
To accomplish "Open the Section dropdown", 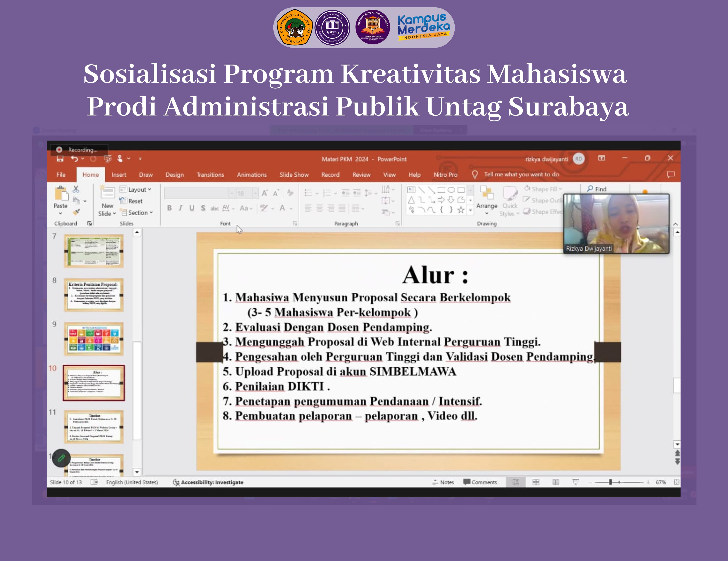I will pos(136,212).
